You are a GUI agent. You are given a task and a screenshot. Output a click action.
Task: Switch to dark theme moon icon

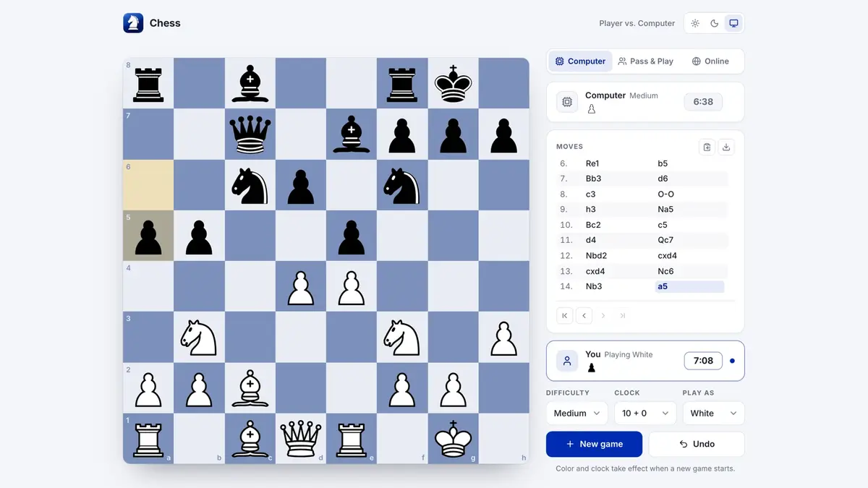[x=715, y=23]
